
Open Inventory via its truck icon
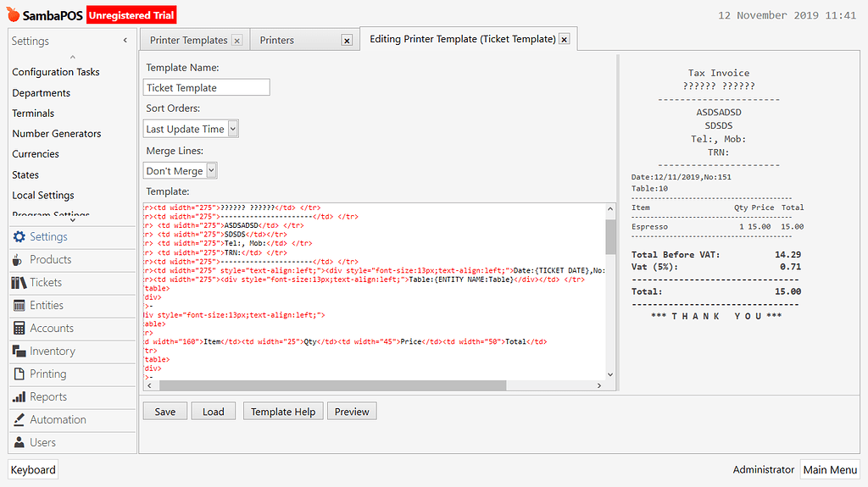point(19,351)
